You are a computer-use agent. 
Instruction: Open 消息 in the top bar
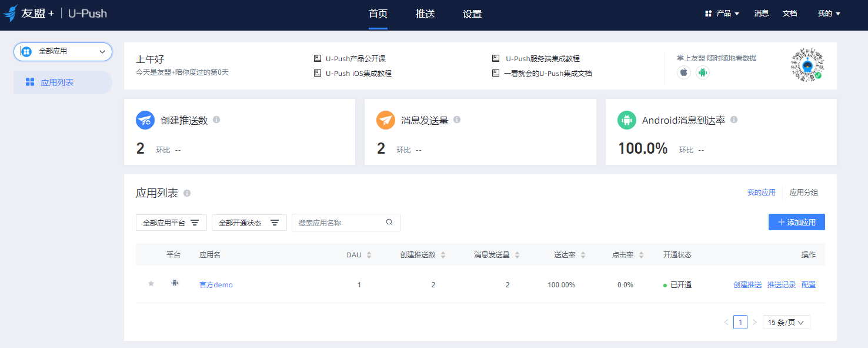762,14
